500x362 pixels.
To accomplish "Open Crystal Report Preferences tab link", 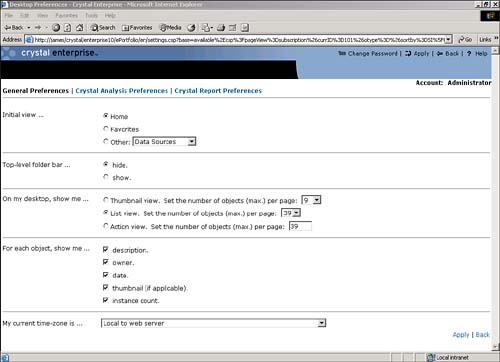I will 218,91.
